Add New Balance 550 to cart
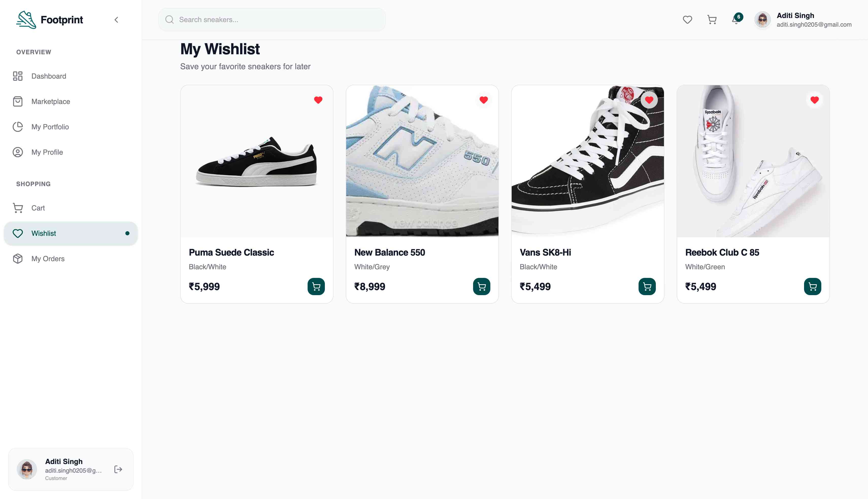This screenshot has width=868, height=499. [481, 286]
